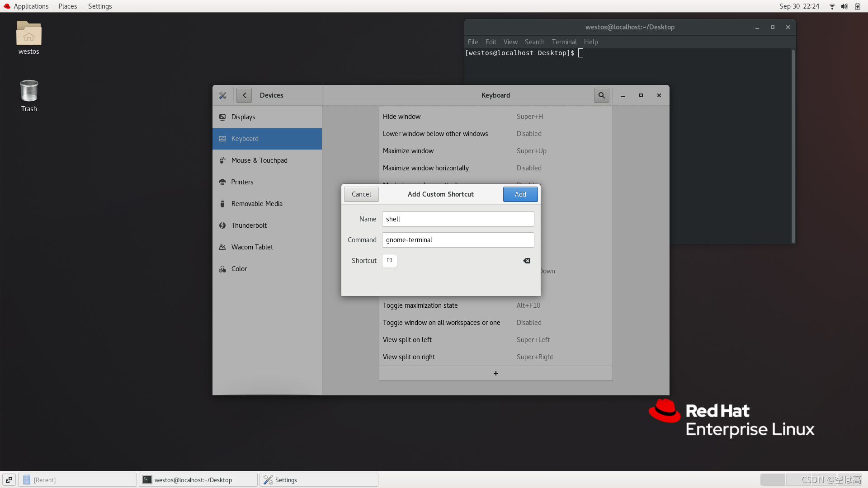Add new shortcut with plus button
Viewport: 868px width, 488px height.
pos(496,373)
